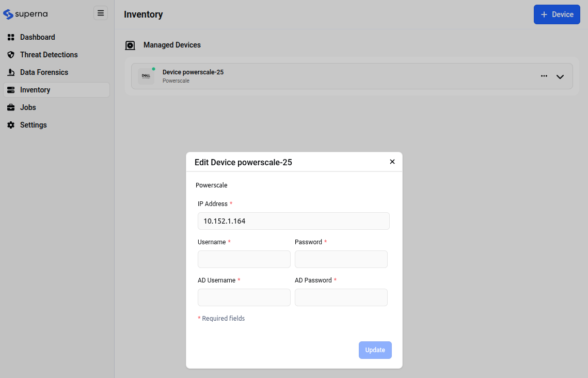
Task: Select the AD Password input field
Action: click(341, 297)
